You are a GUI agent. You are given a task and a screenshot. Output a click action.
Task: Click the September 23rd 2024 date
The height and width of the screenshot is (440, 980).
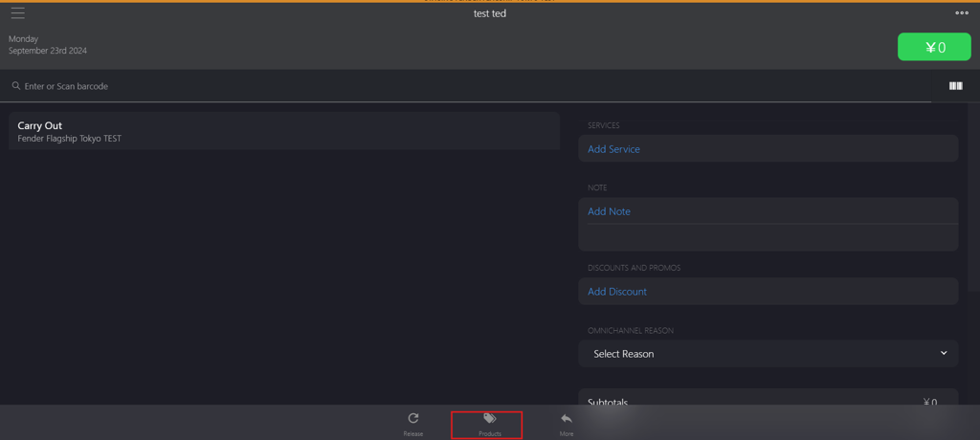pyautogui.click(x=48, y=51)
